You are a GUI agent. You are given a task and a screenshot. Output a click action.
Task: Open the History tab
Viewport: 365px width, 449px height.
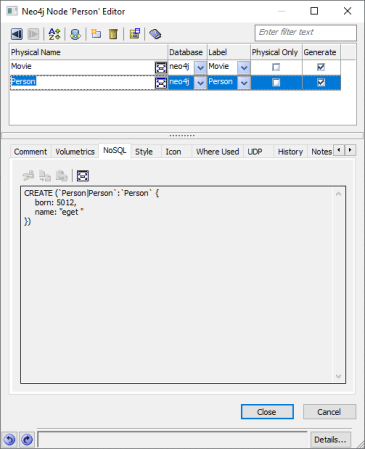pyautogui.click(x=290, y=152)
